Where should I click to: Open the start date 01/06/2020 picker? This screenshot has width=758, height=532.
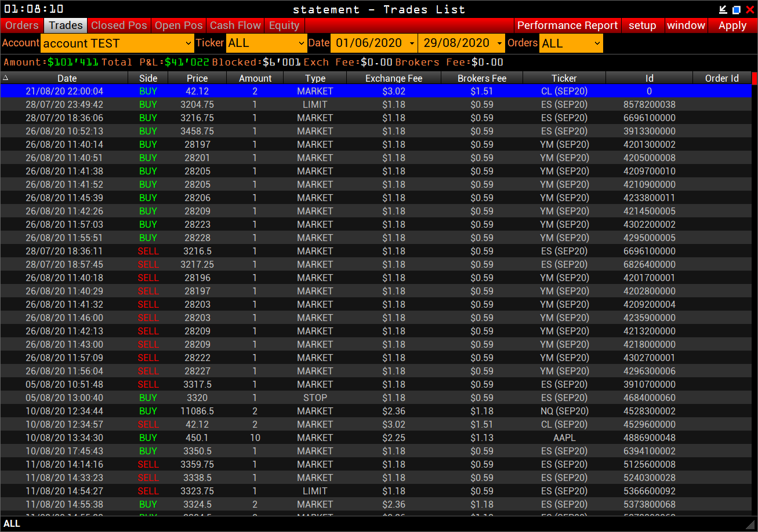coord(374,43)
